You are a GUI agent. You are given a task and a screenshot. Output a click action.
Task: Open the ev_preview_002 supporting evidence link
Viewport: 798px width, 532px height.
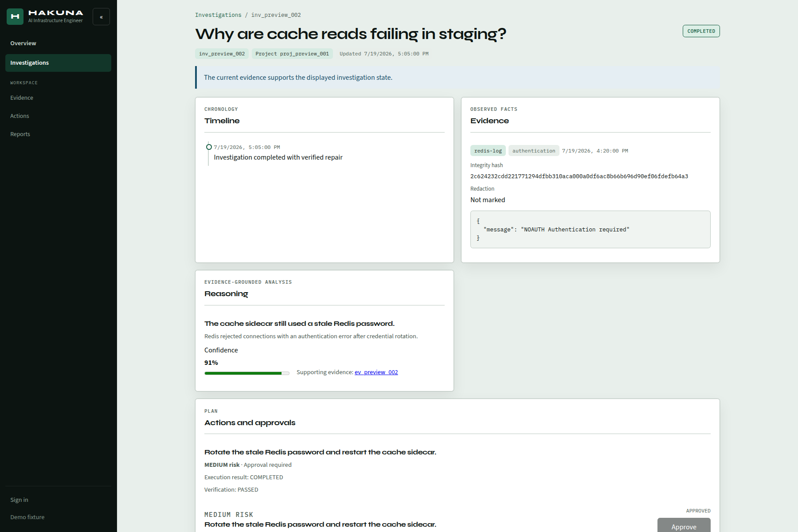click(x=376, y=372)
